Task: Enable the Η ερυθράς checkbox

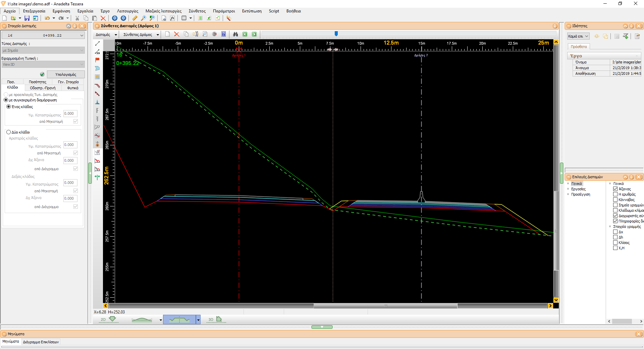Action: 615,194
